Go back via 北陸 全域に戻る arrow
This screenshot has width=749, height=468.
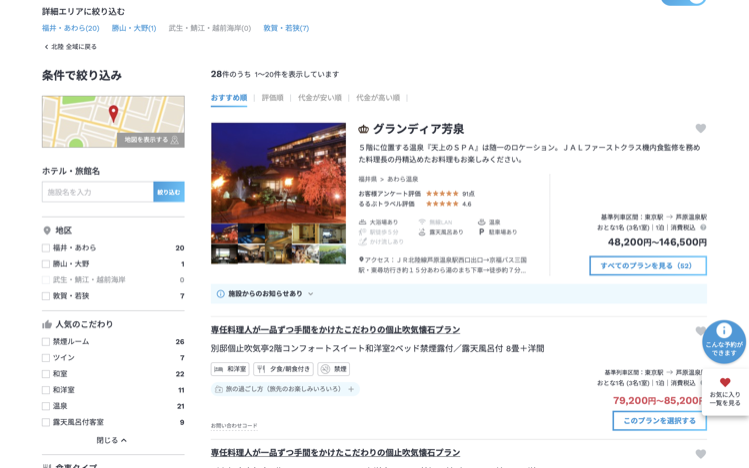[47, 47]
